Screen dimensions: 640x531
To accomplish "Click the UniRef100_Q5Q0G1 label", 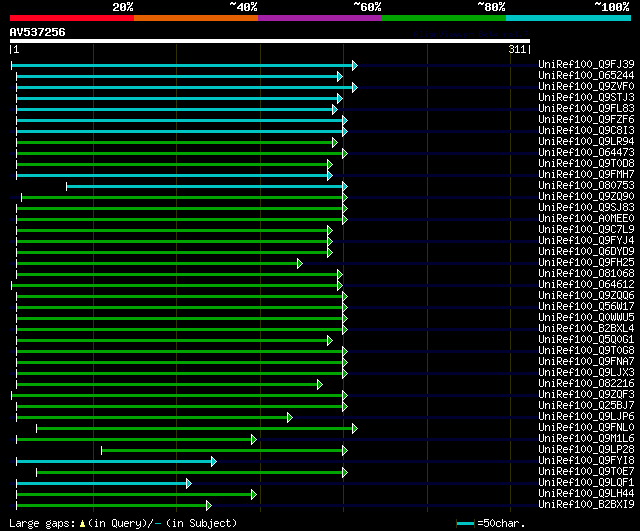I will 586,340.
